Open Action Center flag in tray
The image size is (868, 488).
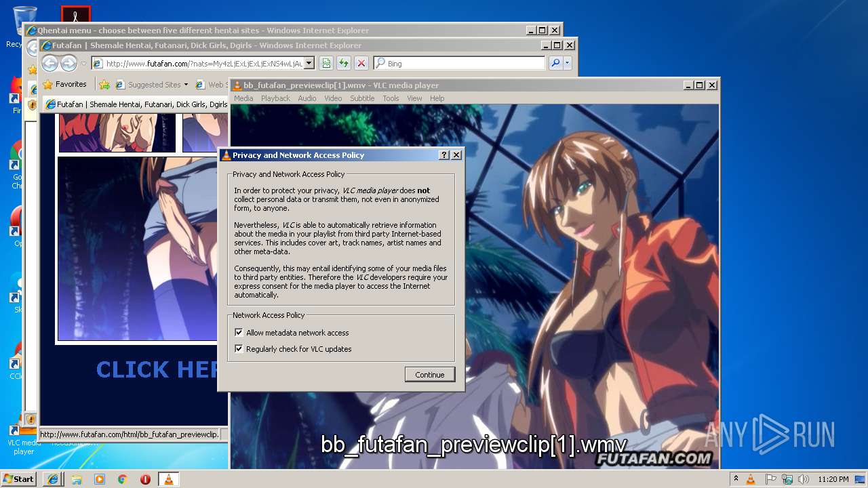[x=770, y=479]
